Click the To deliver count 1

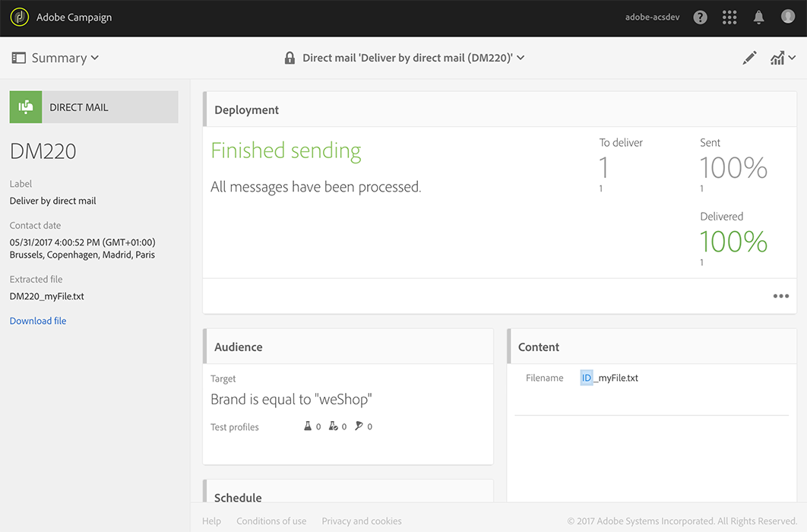[603, 168]
